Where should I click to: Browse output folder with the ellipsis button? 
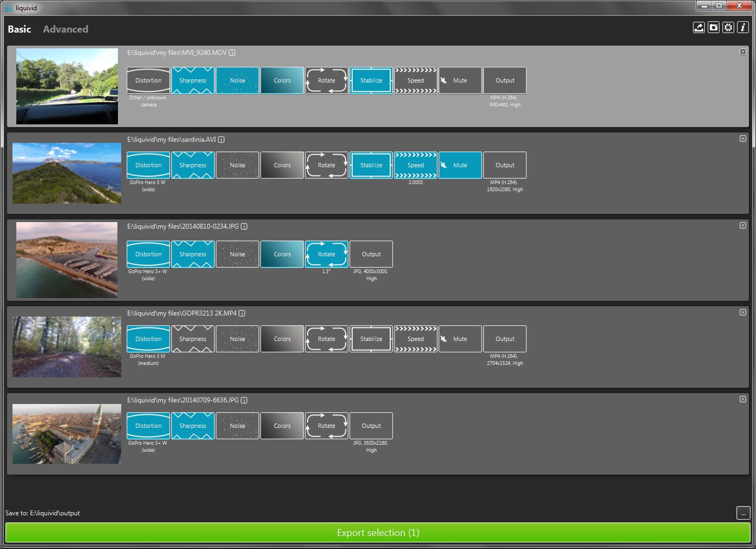(743, 513)
